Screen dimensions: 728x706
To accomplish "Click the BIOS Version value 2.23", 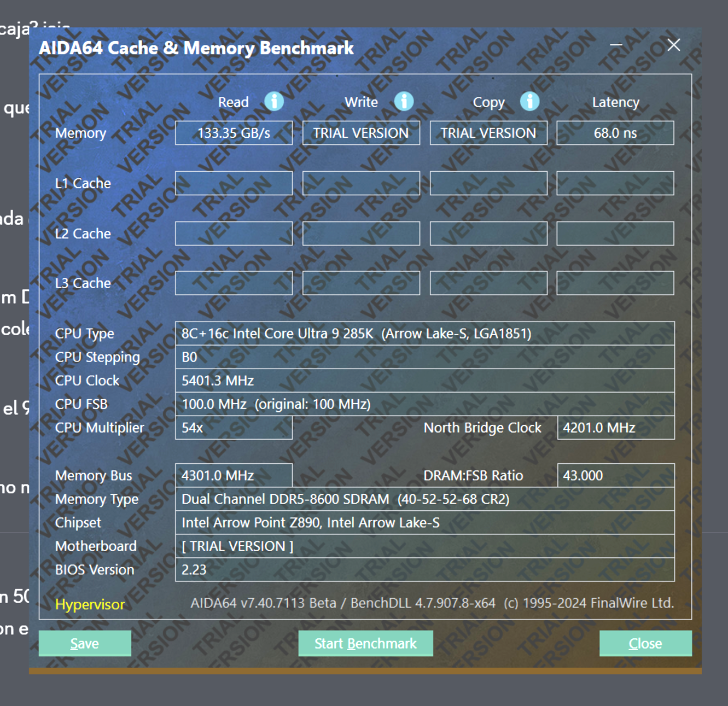I will pyautogui.click(x=425, y=570).
